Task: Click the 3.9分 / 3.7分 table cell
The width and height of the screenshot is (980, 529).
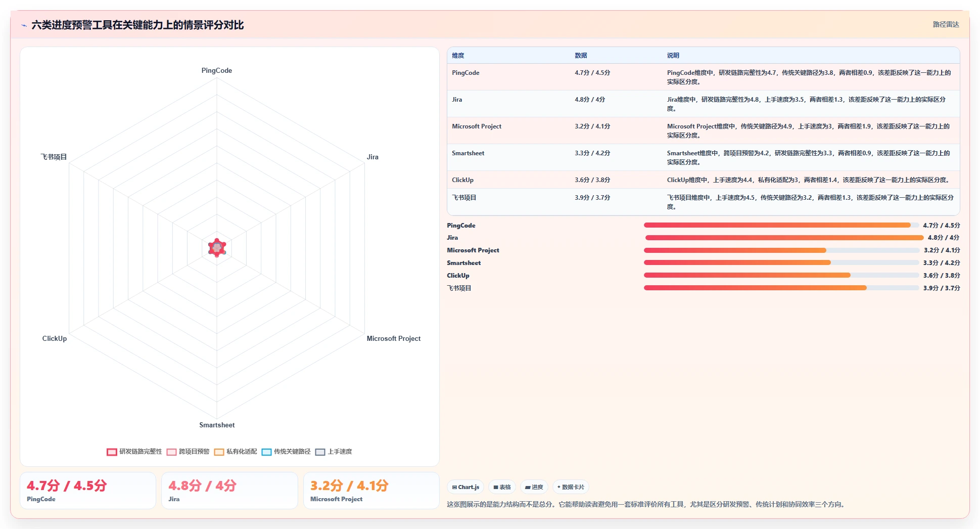Action: tap(592, 198)
